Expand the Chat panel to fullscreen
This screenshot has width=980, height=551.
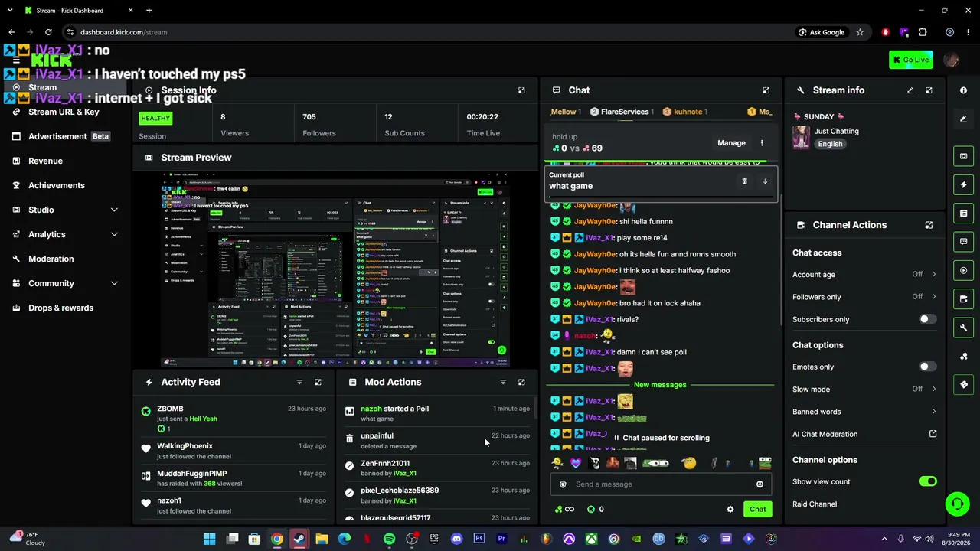[766, 90]
